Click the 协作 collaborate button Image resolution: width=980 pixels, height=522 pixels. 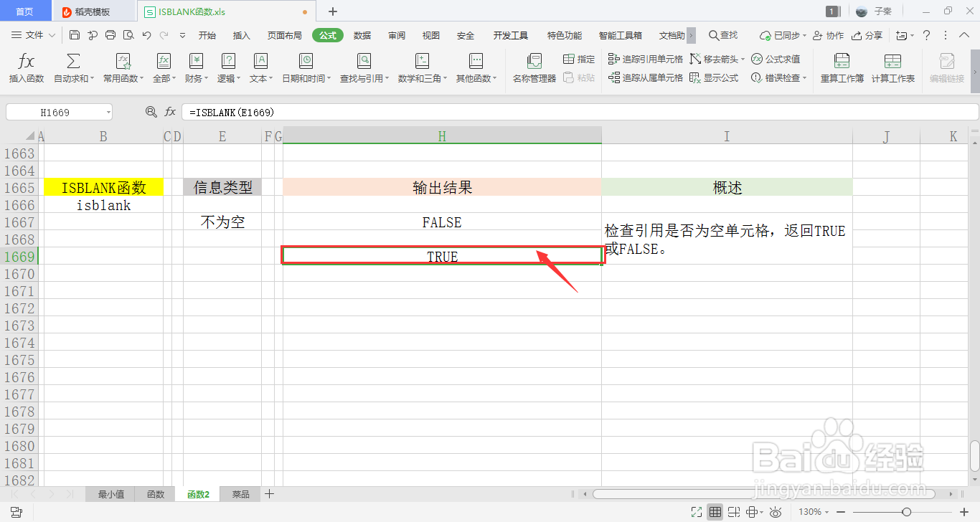click(828, 35)
